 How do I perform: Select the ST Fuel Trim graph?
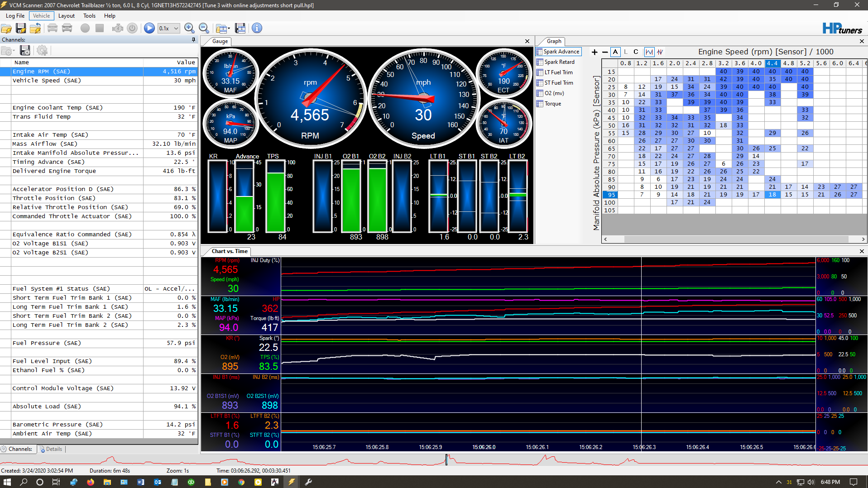coord(555,83)
